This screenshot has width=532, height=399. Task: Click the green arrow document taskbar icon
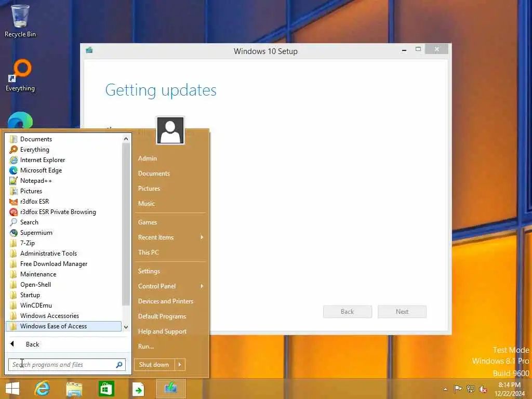(138, 389)
